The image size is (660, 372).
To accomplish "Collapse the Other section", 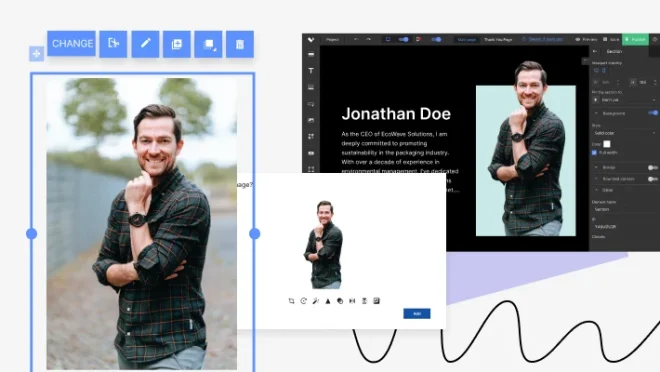I will point(596,190).
